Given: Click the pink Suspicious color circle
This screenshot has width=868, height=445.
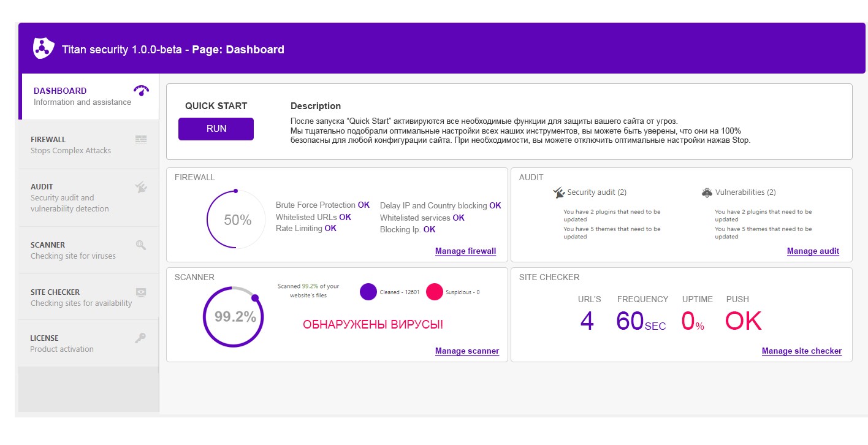Looking at the screenshot, I should 434,292.
